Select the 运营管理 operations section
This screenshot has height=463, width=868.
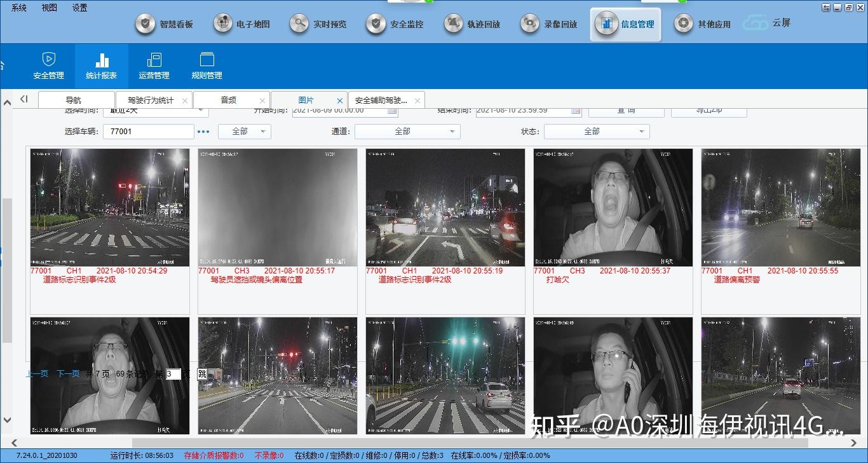(154, 66)
